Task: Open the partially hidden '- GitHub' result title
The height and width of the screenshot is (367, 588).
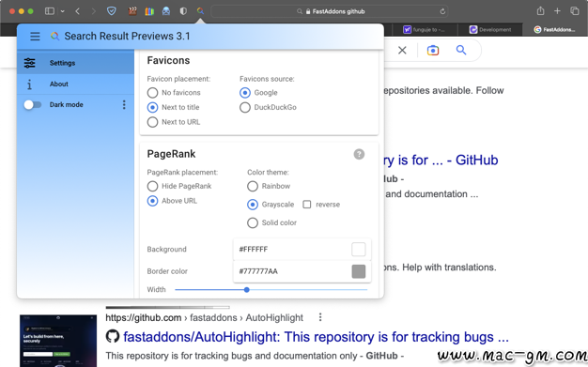Action: 441,161
